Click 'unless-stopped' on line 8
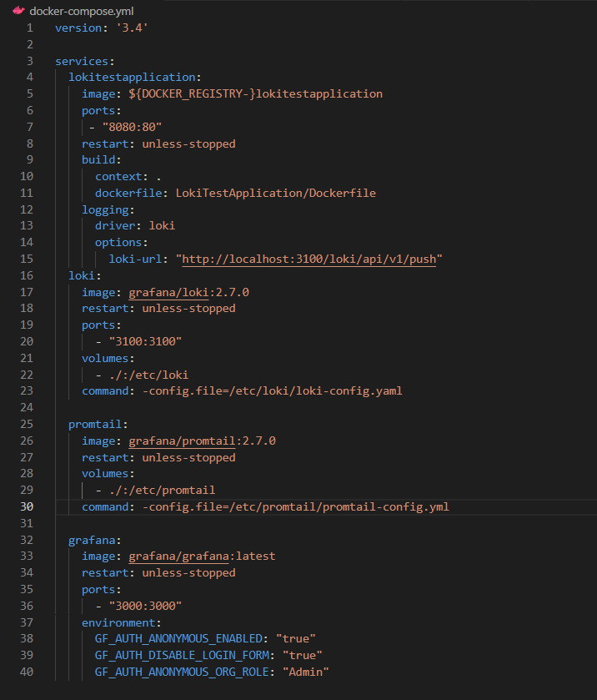 click(x=188, y=144)
